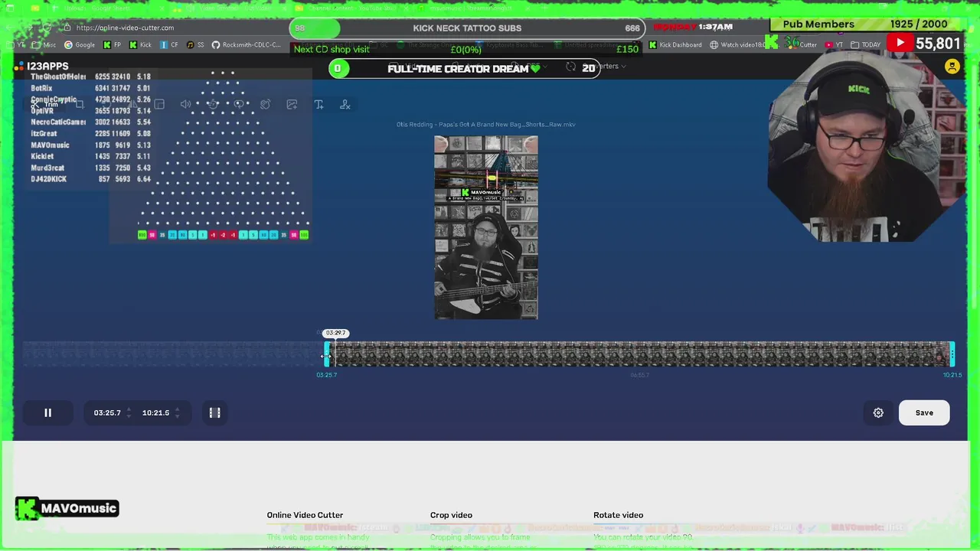Image resolution: width=980 pixels, height=551 pixels.
Task: Click the Rotate video heading
Action: tap(618, 515)
